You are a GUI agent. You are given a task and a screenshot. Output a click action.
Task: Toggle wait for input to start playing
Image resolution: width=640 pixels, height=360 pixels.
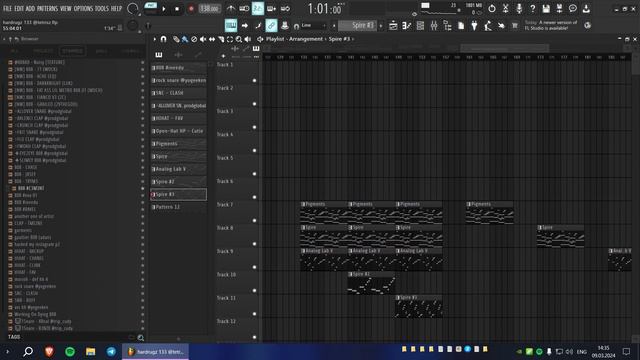[244, 8]
